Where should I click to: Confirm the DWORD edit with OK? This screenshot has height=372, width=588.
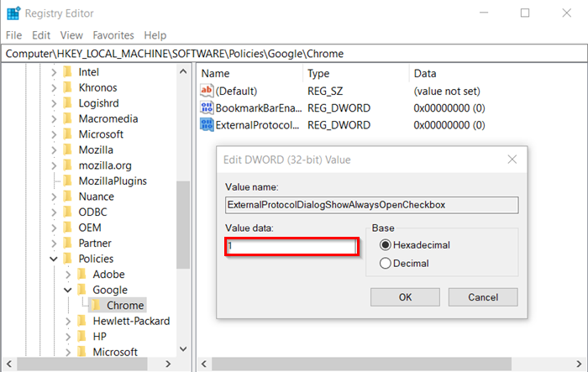coord(405,297)
